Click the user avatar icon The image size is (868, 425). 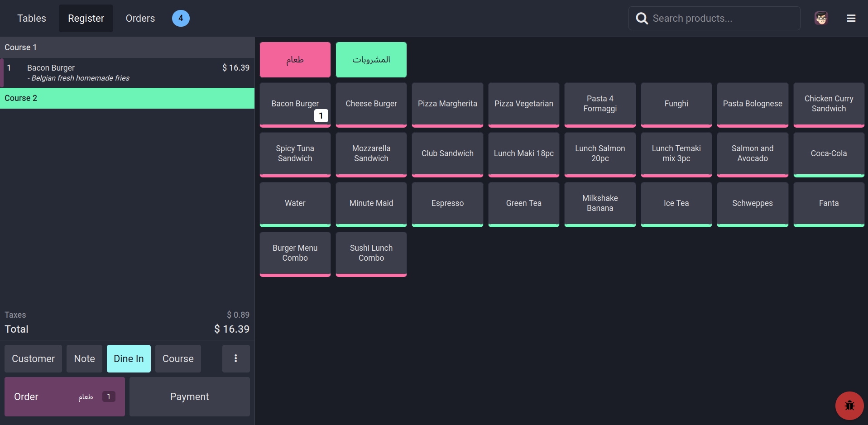[821, 19]
